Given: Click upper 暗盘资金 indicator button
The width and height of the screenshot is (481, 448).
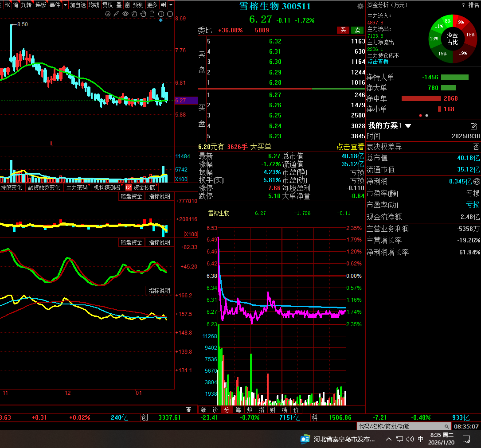Looking at the screenshot, I should tap(131, 197).
